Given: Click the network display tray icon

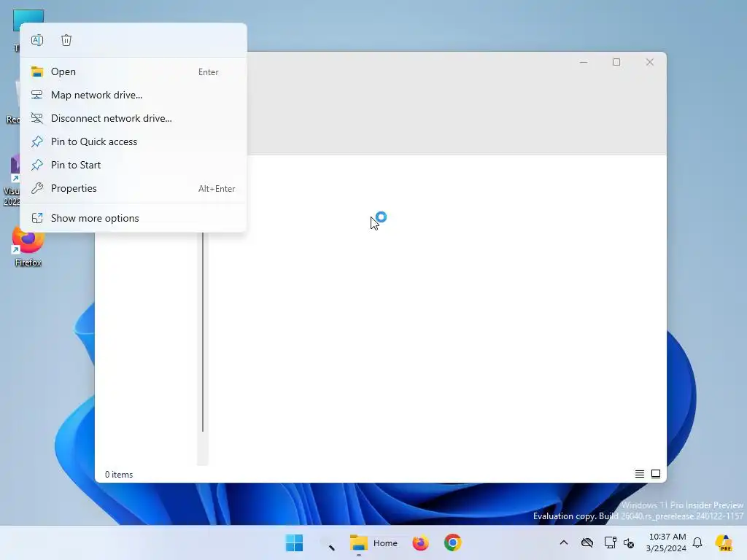Looking at the screenshot, I should 611,542.
